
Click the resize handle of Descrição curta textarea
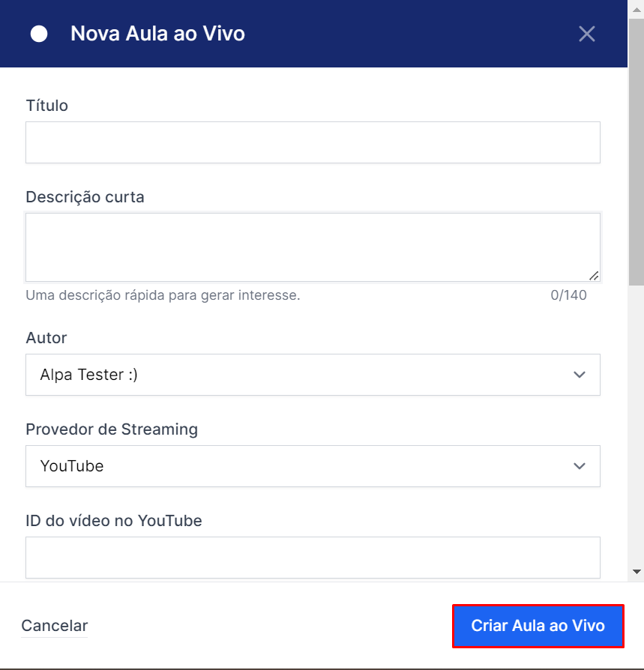tap(594, 276)
